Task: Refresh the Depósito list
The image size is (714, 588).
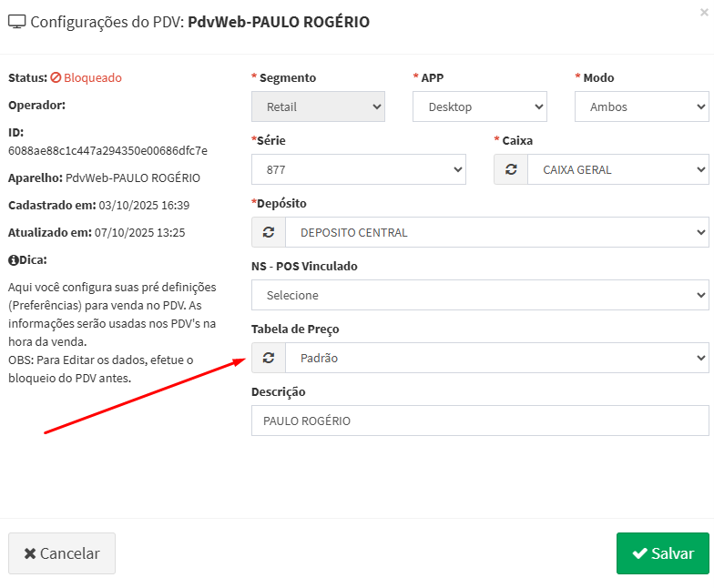Action: tap(269, 232)
